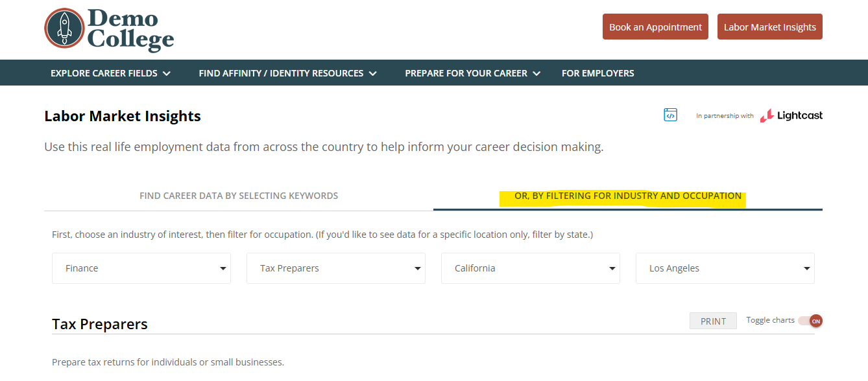Click the Demo College rocket logo

click(x=64, y=28)
